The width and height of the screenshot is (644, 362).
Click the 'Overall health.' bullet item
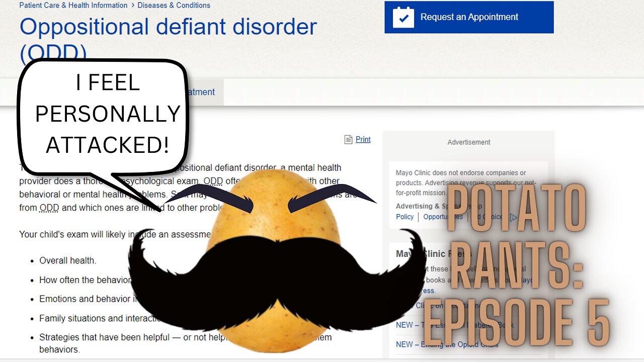67,260
